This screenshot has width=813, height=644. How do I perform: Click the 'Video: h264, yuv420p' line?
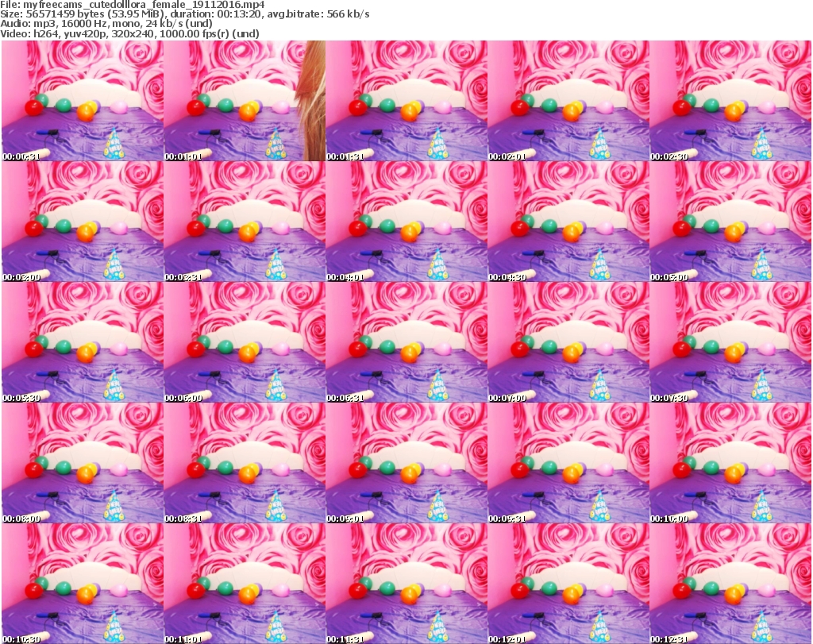tap(129, 33)
